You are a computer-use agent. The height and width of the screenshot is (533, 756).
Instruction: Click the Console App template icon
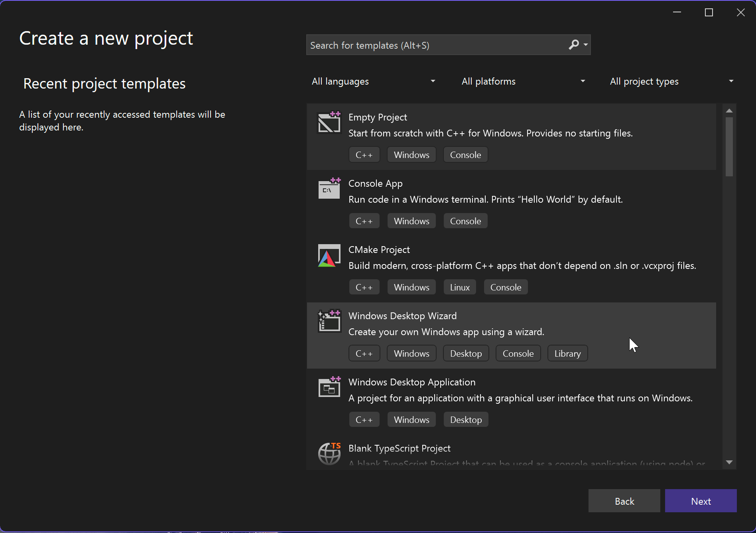(x=329, y=188)
